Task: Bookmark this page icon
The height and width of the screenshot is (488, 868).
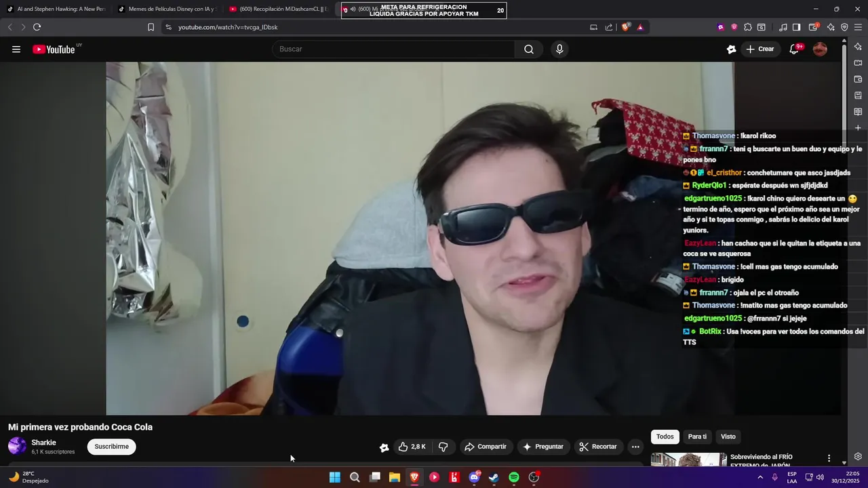Action: [x=151, y=27]
